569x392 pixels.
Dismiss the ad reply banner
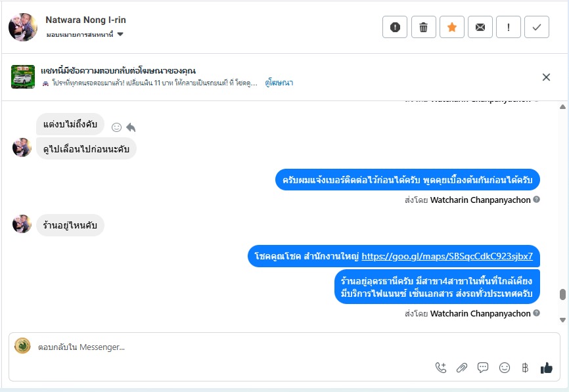[x=546, y=77]
